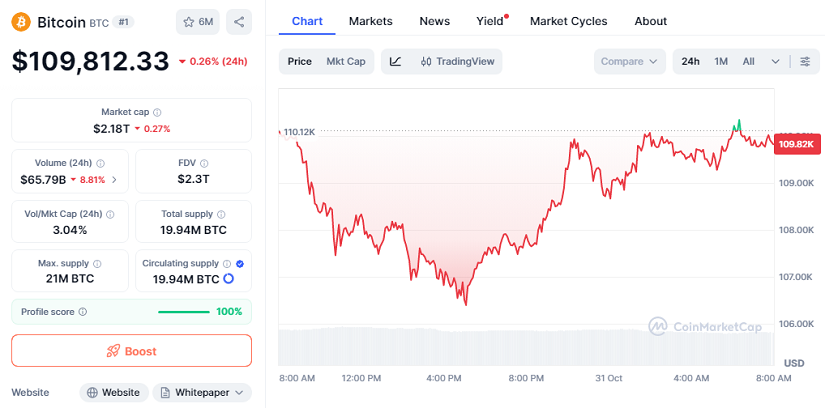The height and width of the screenshot is (408, 825).
Task: Click the Total supply info icon
Action: pyautogui.click(x=221, y=214)
